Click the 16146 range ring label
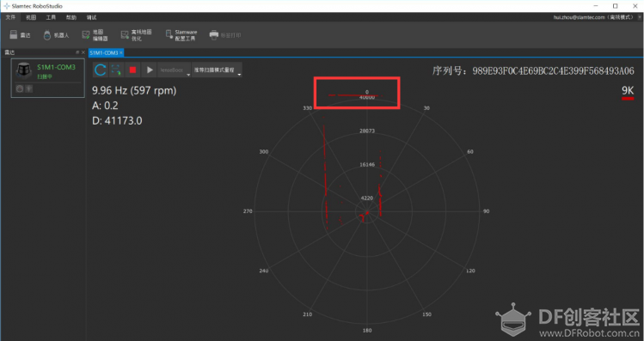 [x=367, y=165]
